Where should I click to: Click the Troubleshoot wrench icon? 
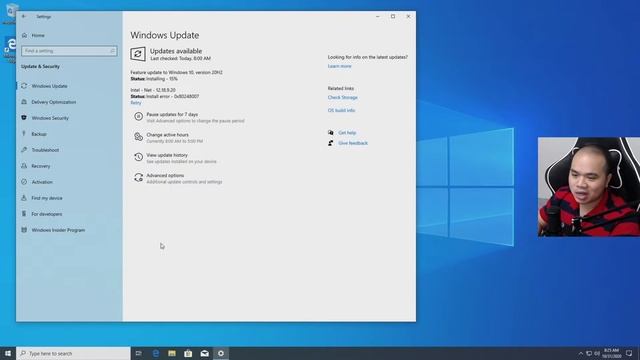coord(24,150)
